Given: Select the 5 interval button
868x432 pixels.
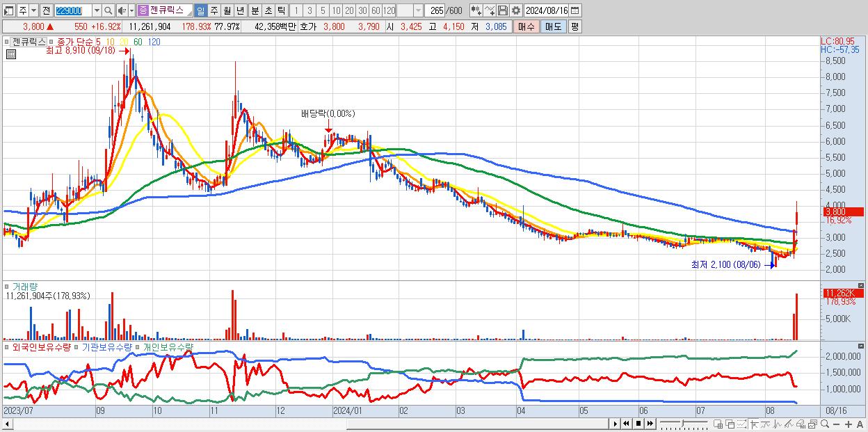Looking at the screenshot, I should 323,11.
